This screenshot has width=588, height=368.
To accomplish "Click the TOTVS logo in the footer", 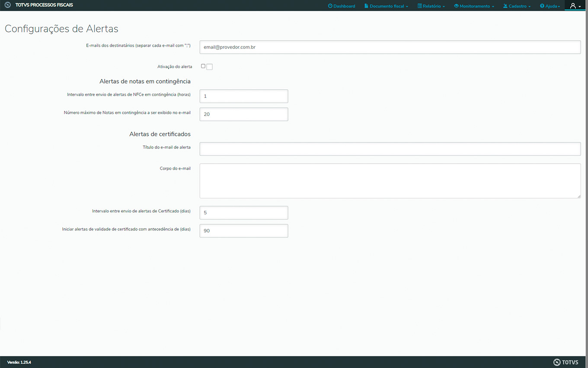I will (566, 362).
